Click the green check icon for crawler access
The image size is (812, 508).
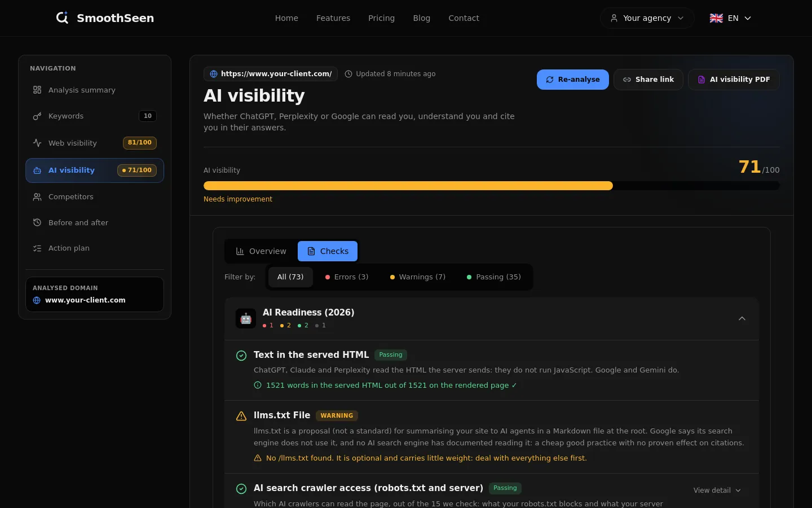coord(241,489)
